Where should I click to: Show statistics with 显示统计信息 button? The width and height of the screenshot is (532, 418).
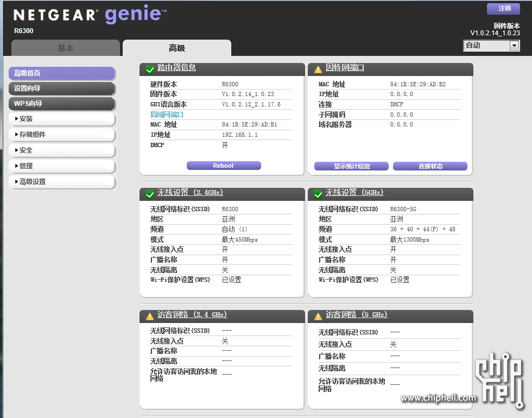pos(351,166)
